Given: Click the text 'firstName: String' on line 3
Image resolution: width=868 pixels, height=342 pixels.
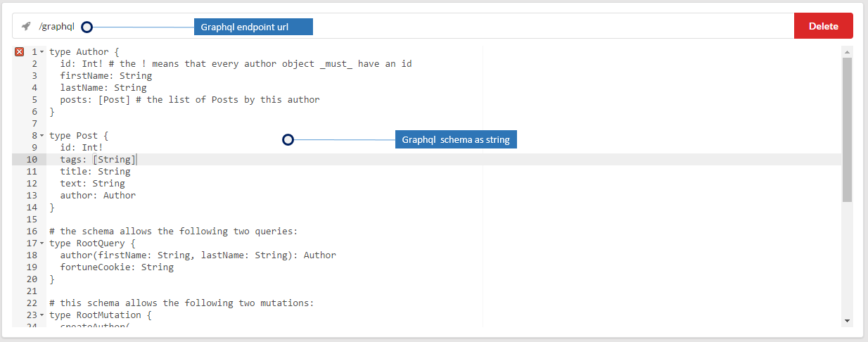Looking at the screenshot, I should pyautogui.click(x=106, y=75).
